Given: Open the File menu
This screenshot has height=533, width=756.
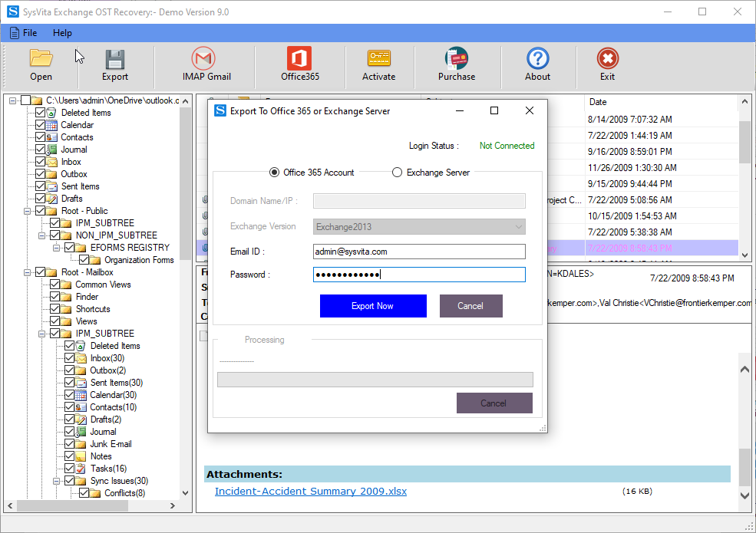Looking at the screenshot, I should tap(24, 33).
